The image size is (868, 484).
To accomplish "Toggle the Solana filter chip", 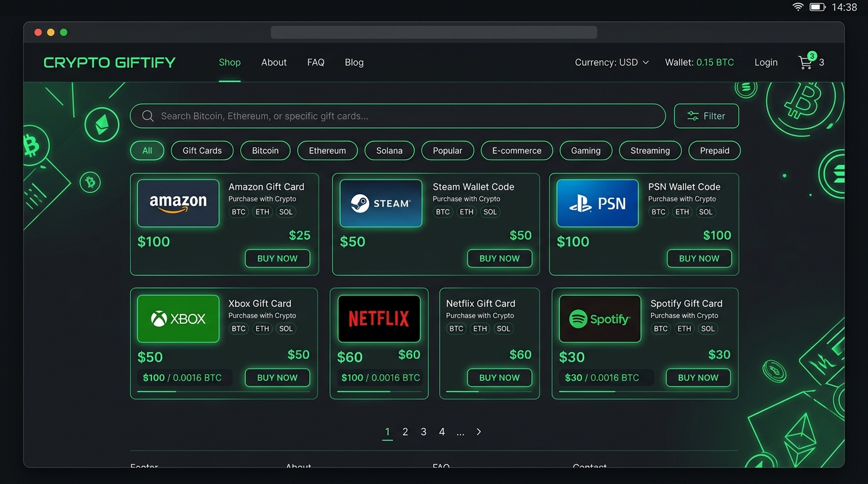I will (389, 151).
